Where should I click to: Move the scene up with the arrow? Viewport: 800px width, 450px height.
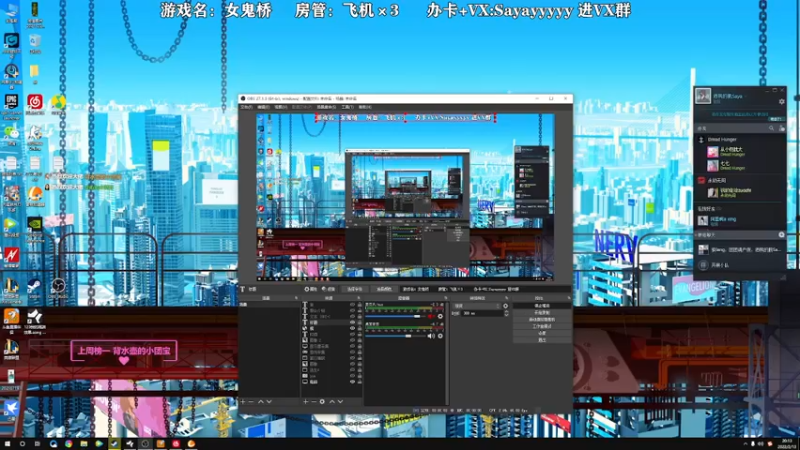[261, 402]
